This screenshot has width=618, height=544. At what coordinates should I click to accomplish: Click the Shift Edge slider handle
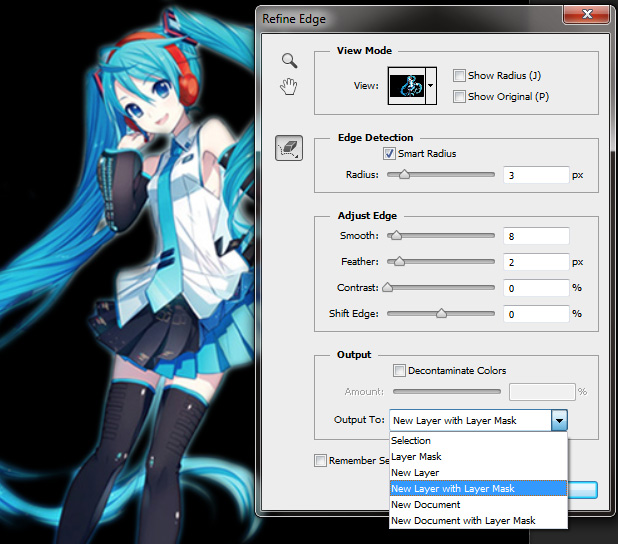441,313
